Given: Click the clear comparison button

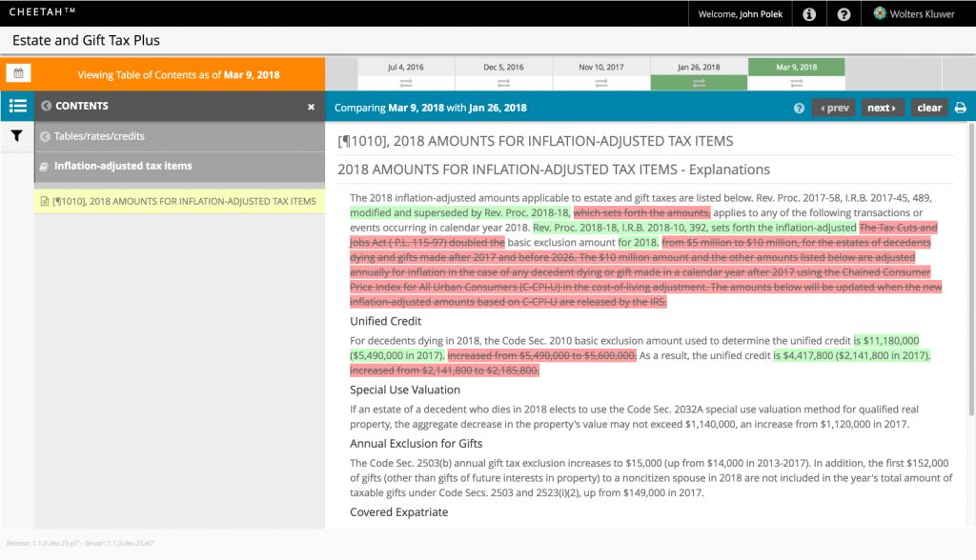Looking at the screenshot, I should (929, 108).
